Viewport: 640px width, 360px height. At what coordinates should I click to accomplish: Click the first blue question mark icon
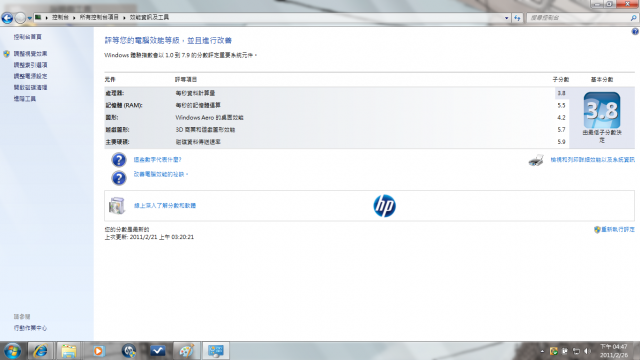click(x=119, y=160)
